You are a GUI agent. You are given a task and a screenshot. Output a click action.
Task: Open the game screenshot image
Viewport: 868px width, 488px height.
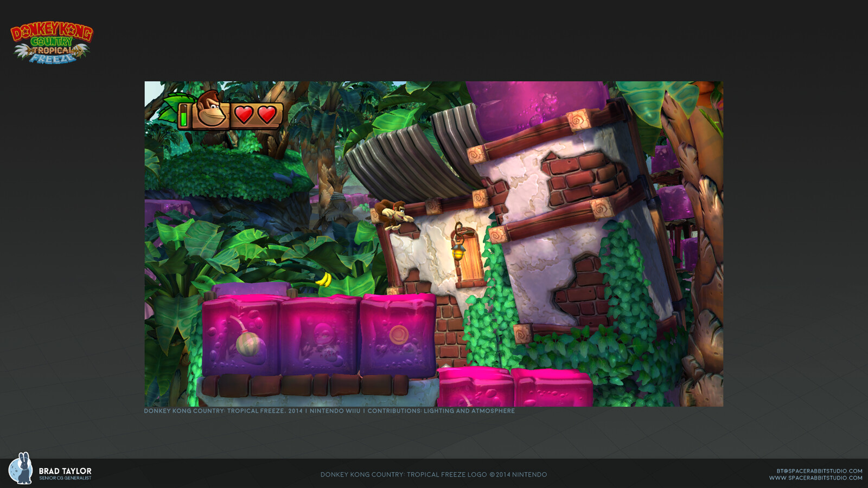tap(433, 244)
